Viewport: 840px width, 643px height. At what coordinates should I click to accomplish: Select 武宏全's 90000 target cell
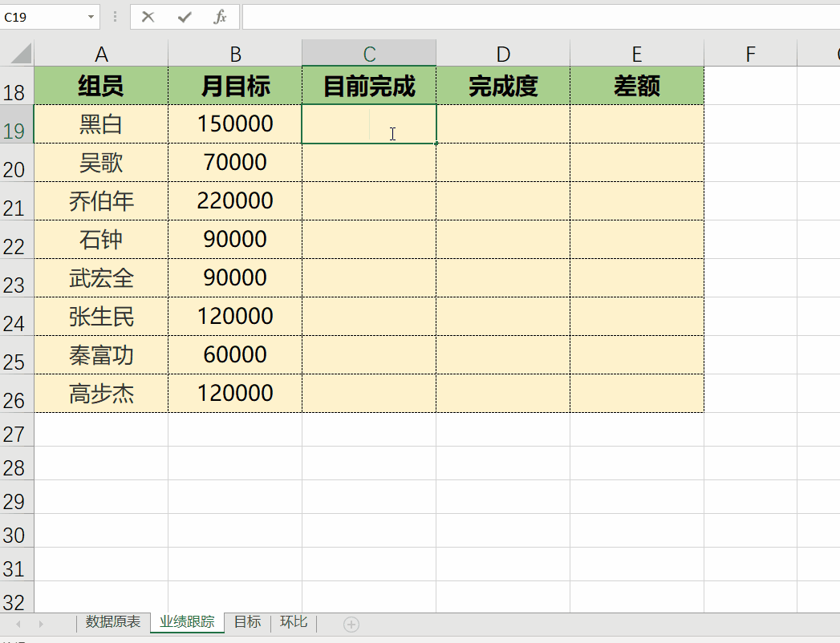(x=235, y=278)
